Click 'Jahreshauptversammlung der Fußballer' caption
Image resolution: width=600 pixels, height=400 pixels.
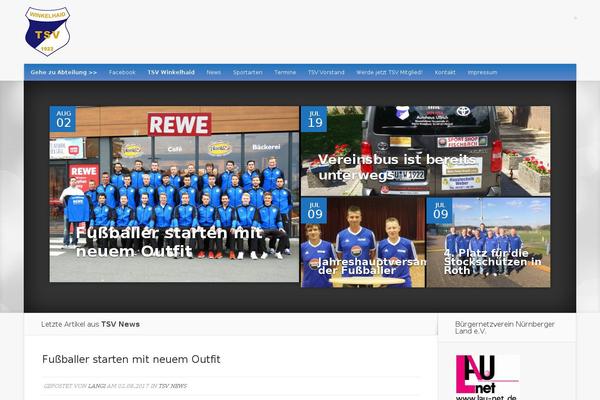coord(371,266)
